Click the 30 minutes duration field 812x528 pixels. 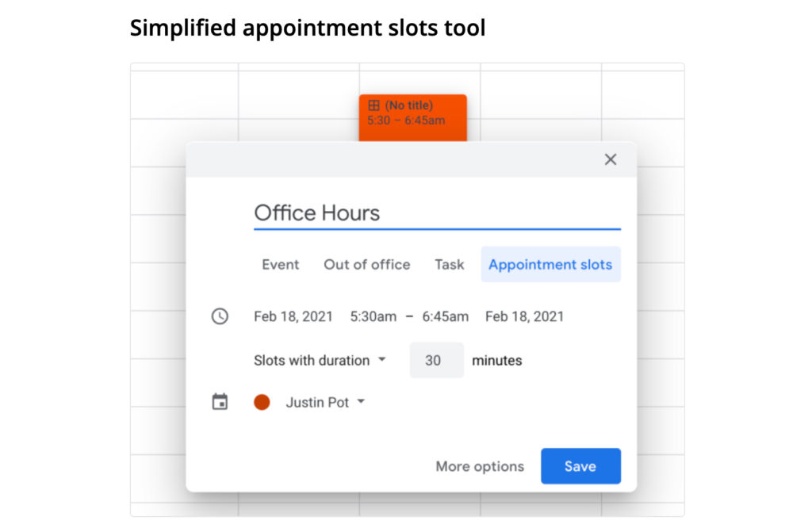coord(435,360)
